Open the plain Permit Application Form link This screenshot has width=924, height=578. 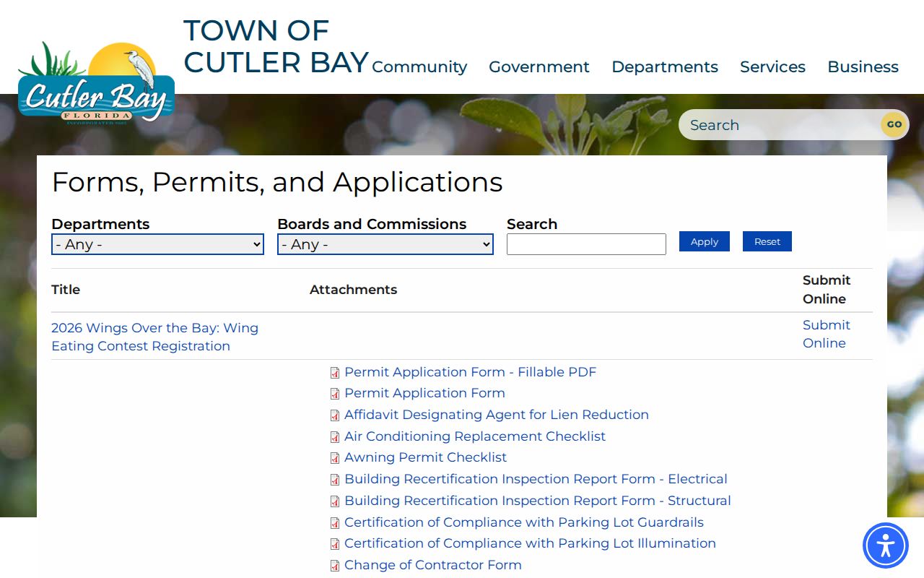[424, 393]
